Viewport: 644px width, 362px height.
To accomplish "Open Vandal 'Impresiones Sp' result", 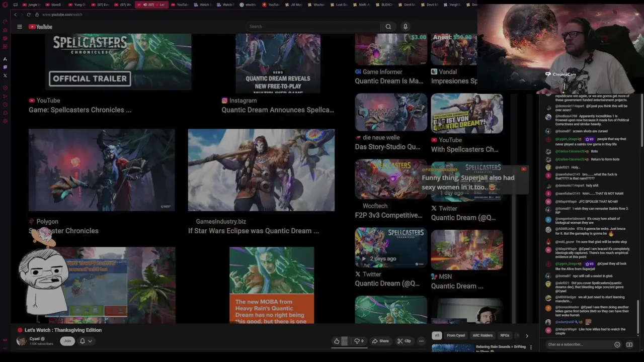I will click(454, 81).
